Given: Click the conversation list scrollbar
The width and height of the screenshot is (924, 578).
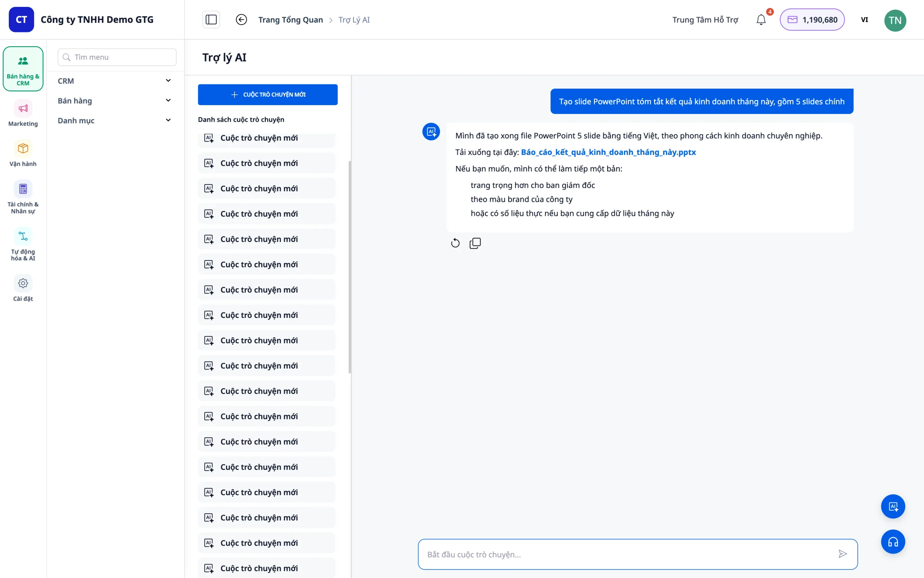Looking at the screenshot, I should coord(350,267).
